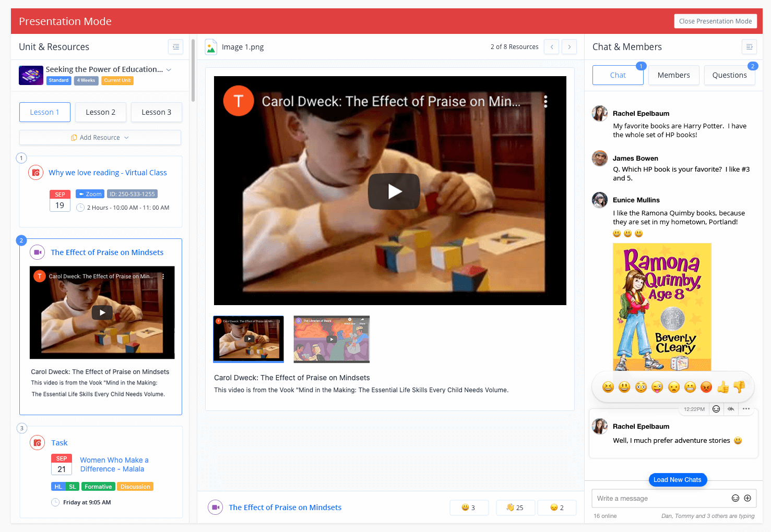Click the Task item icon

coord(37,443)
